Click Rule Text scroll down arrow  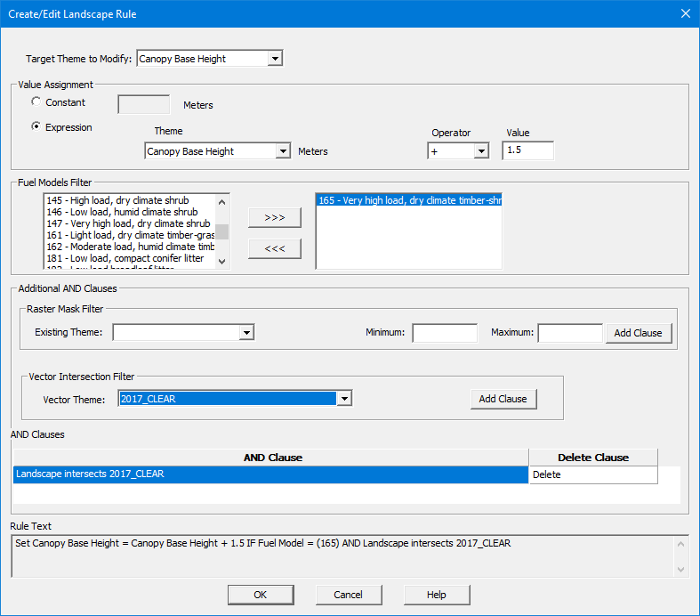(x=680, y=569)
